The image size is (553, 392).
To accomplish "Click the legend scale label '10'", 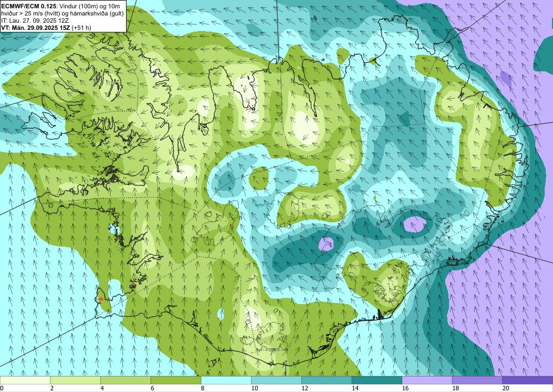I will point(254,389).
